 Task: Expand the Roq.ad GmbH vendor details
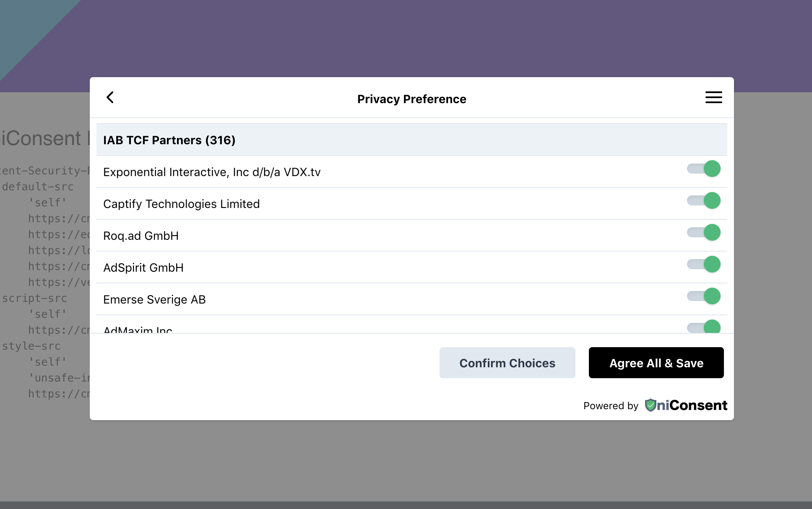pos(141,236)
